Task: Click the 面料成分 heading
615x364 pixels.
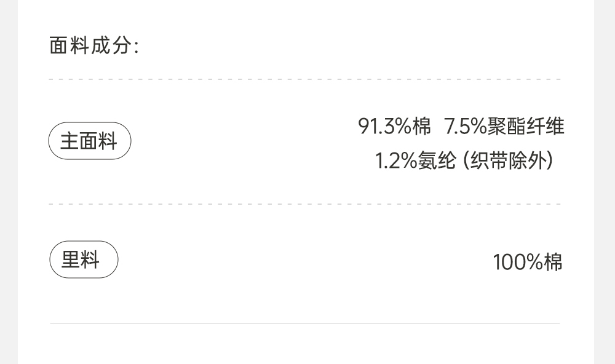Action: click(93, 45)
